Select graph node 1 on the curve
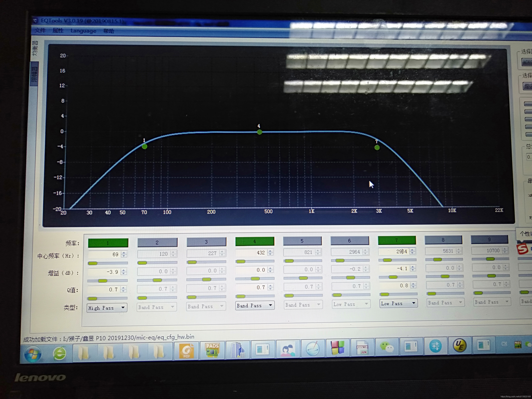Screen dimensions: 532x399 [144, 146]
